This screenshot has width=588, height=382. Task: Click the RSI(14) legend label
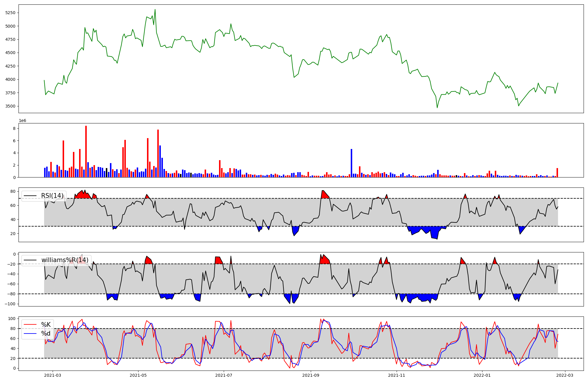coord(52,196)
